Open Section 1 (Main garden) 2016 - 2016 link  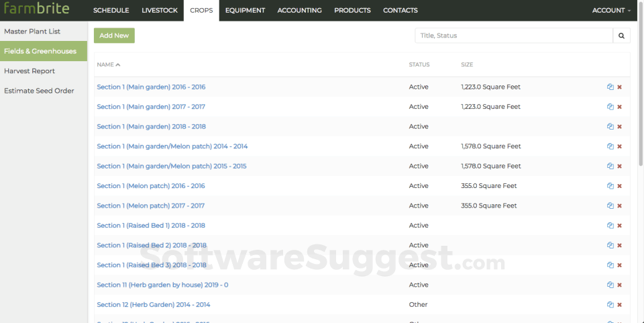pyautogui.click(x=151, y=87)
